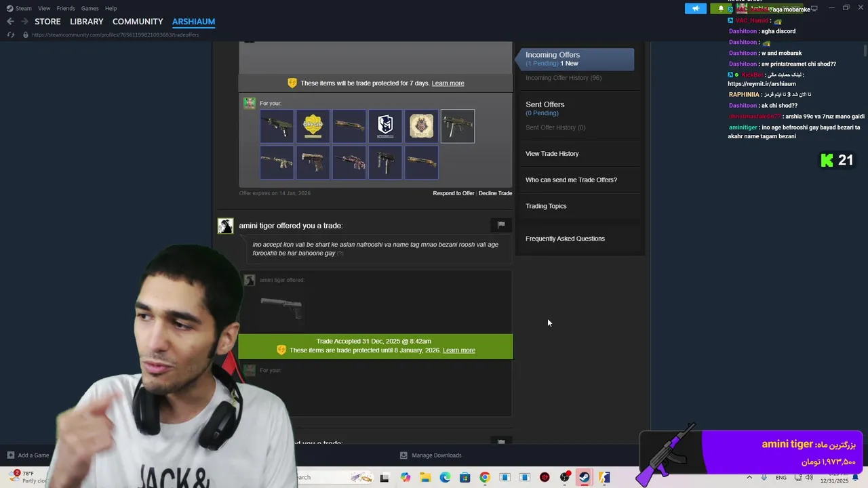Select the parchment emblem sticker item
Viewport: 868px width, 488px height.
point(421,126)
